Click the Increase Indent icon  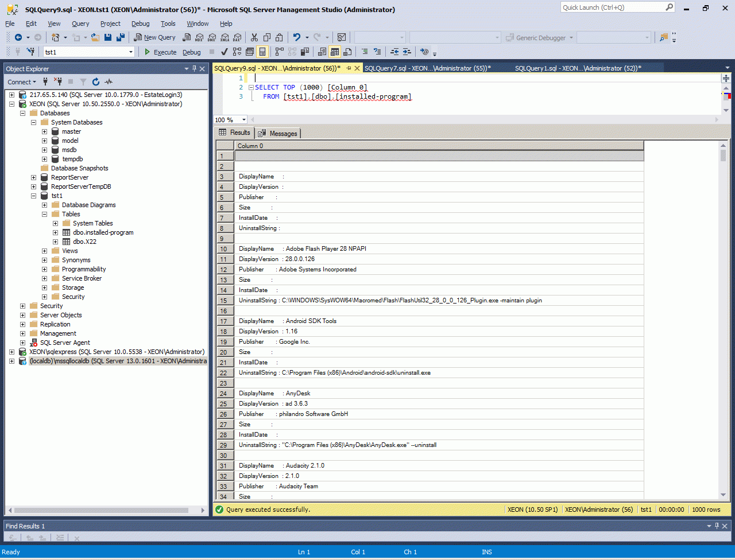[x=407, y=52]
